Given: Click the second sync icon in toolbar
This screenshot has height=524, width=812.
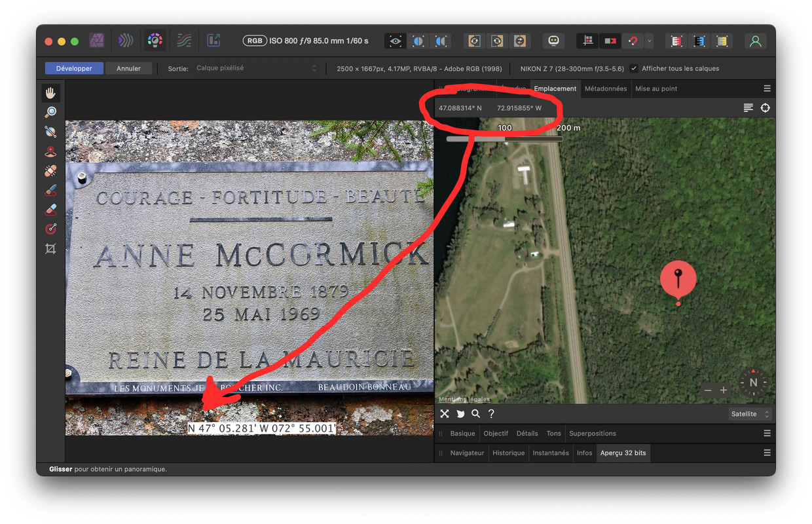Looking at the screenshot, I should point(497,41).
